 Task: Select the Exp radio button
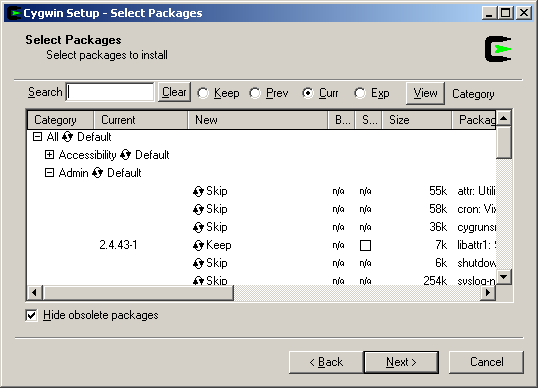[360, 93]
